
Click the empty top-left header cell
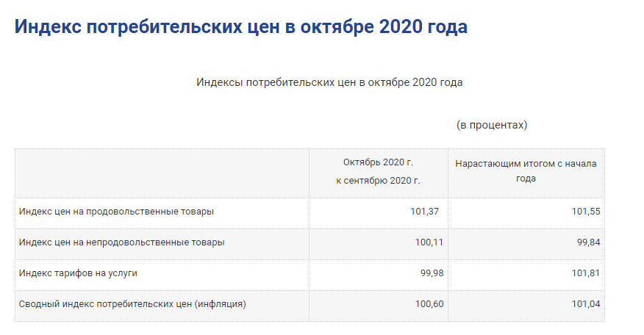click(x=162, y=173)
